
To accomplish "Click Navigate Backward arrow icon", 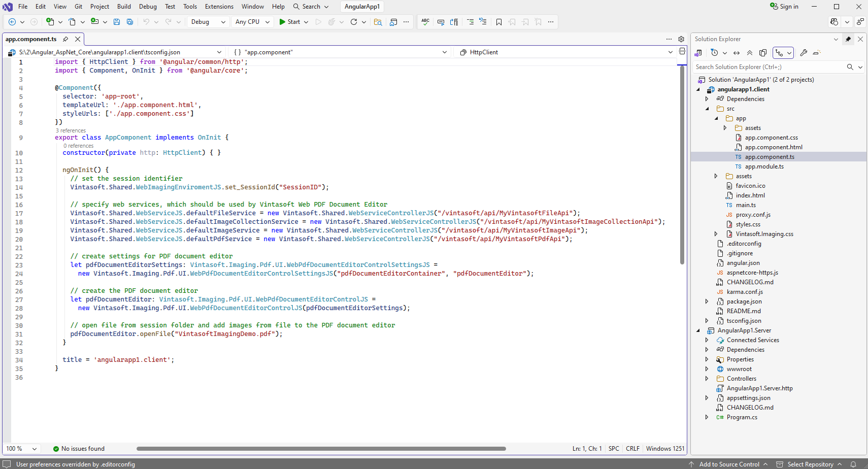I will tap(12, 22).
